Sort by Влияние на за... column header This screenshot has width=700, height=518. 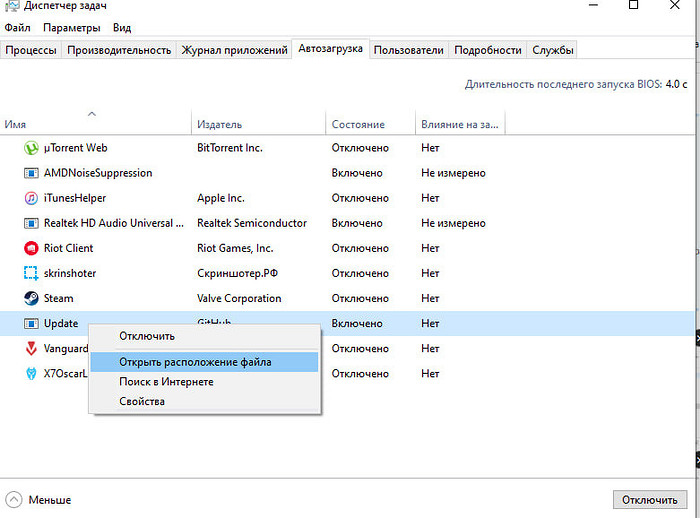[x=460, y=121]
